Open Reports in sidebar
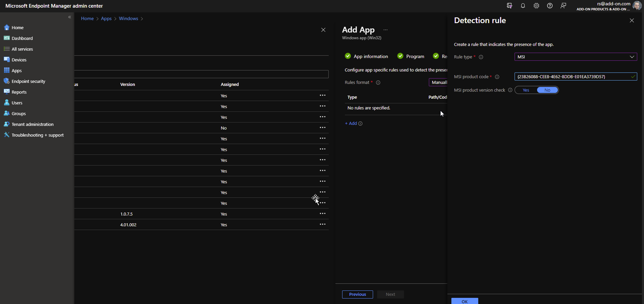 [x=19, y=92]
